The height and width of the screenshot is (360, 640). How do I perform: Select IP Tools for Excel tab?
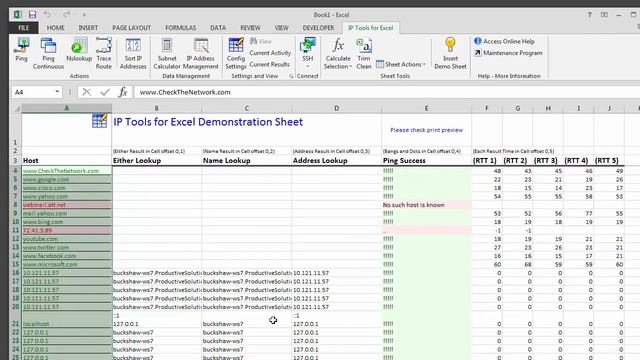[371, 28]
